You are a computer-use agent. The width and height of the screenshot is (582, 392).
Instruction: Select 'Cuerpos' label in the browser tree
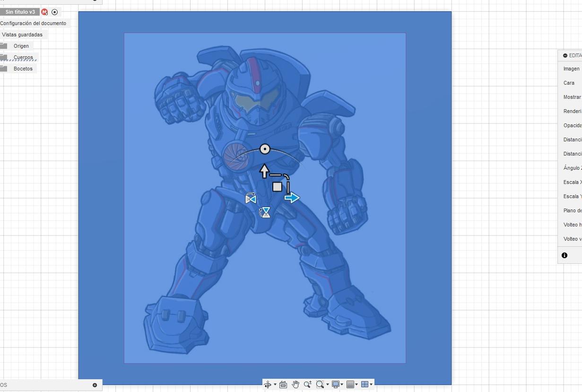(x=23, y=57)
